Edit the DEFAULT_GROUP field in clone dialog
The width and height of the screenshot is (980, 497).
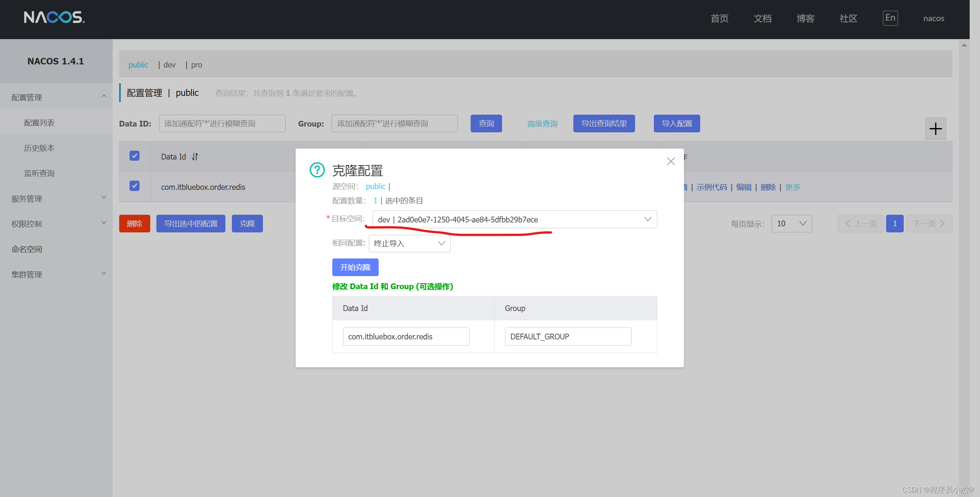(568, 336)
